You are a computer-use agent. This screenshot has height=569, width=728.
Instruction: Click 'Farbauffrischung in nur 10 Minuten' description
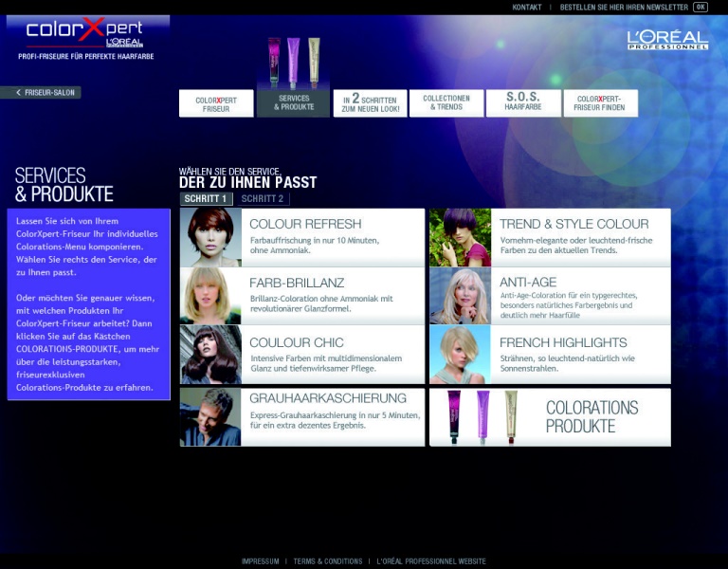[x=315, y=245]
